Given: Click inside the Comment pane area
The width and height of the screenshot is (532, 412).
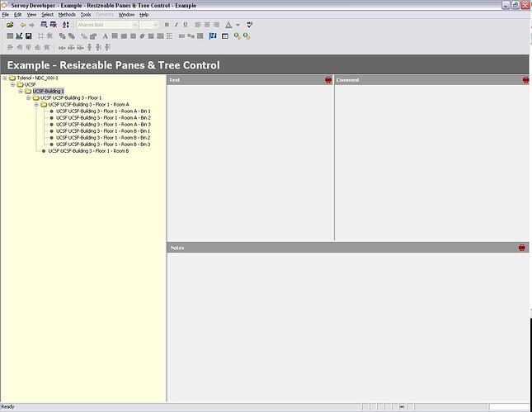Looking at the screenshot, I should (x=432, y=163).
